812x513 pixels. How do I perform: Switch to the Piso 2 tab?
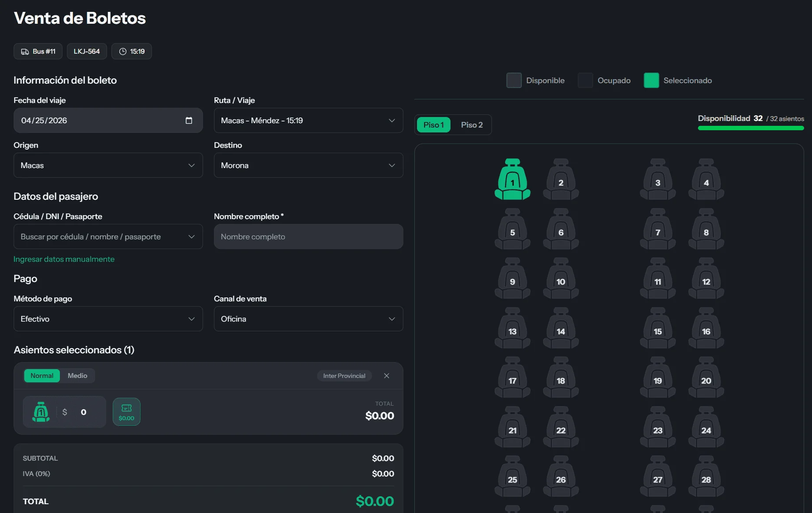(x=472, y=125)
